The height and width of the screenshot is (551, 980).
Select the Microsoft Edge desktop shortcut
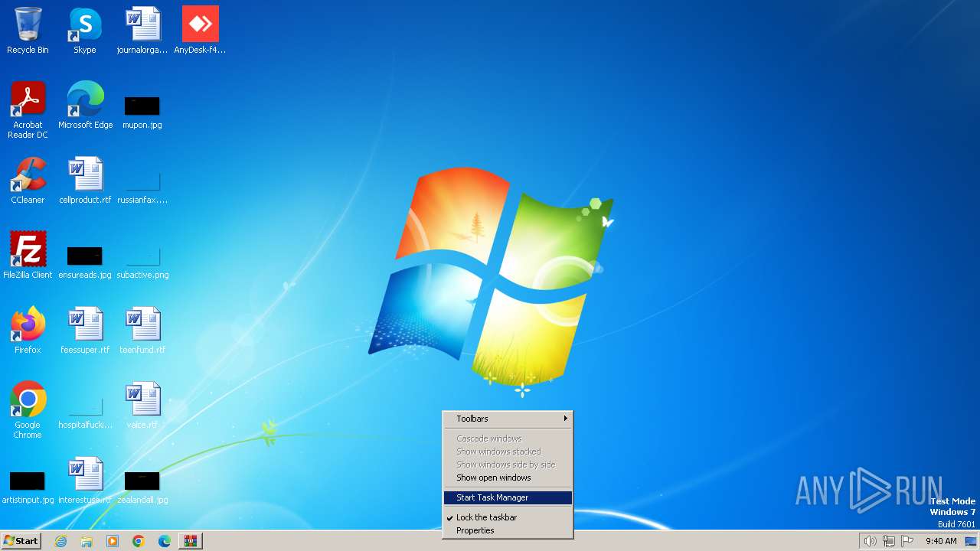click(85, 106)
